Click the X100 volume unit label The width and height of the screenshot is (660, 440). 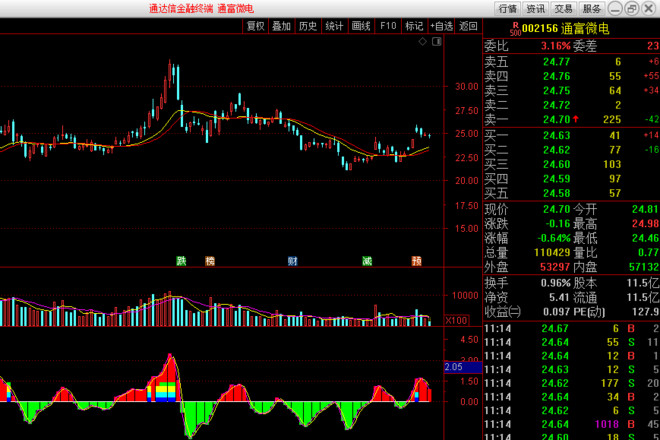click(x=457, y=321)
